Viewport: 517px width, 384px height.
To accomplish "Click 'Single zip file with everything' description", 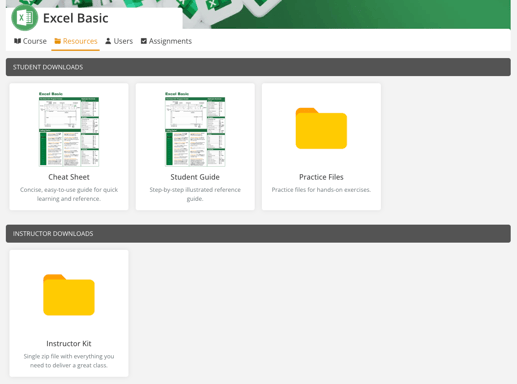I will pos(69,361).
